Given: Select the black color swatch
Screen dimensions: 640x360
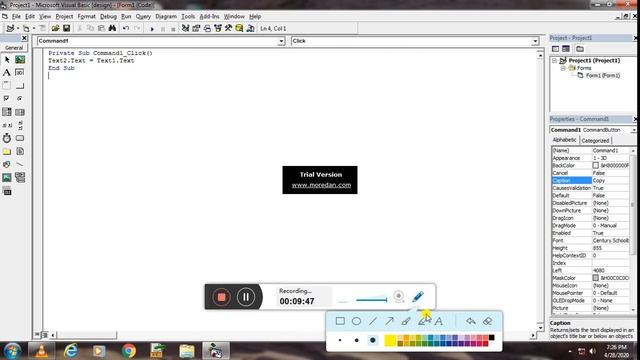Looking at the screenshot, I should click(x=491, y=338).
